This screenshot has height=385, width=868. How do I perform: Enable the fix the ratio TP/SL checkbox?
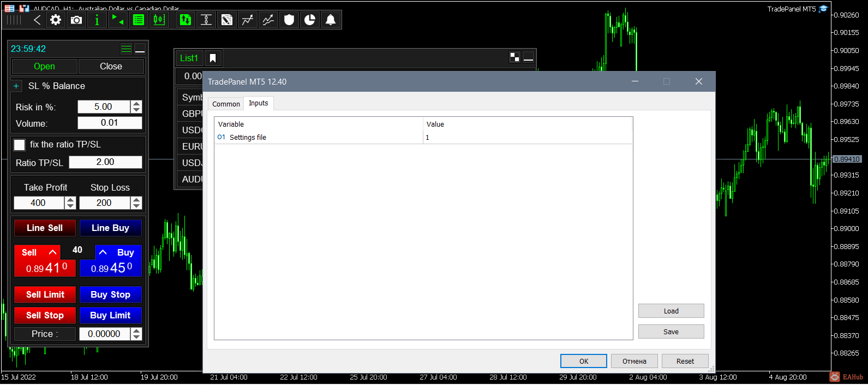[20, 145]
